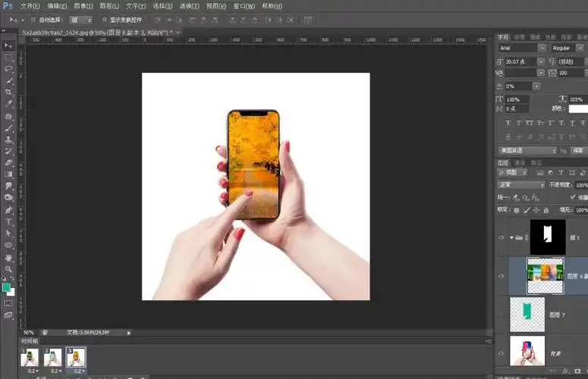The image size is (588, 379).
Task: Toggle show transform controls checkbox
Action: (104, 20)
